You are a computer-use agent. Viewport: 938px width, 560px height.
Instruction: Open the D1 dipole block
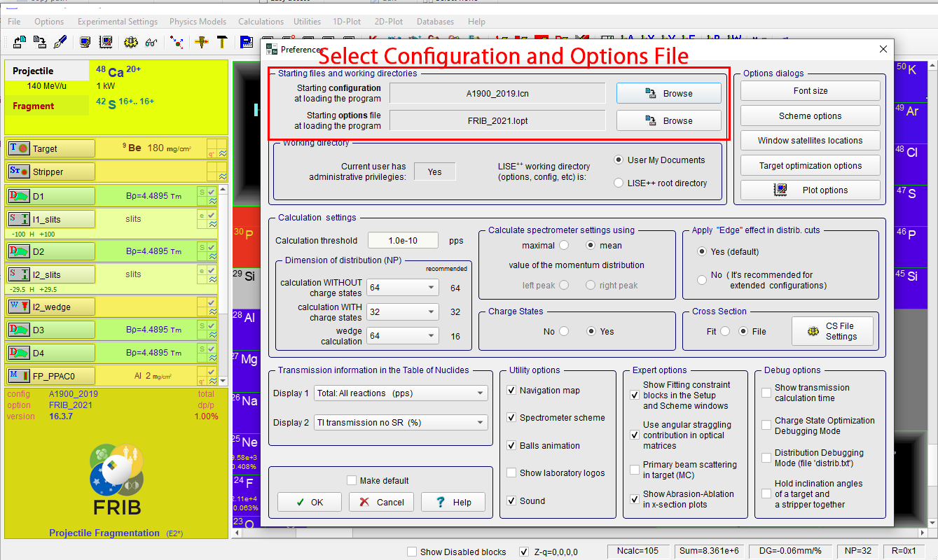(x=51, y=196)
